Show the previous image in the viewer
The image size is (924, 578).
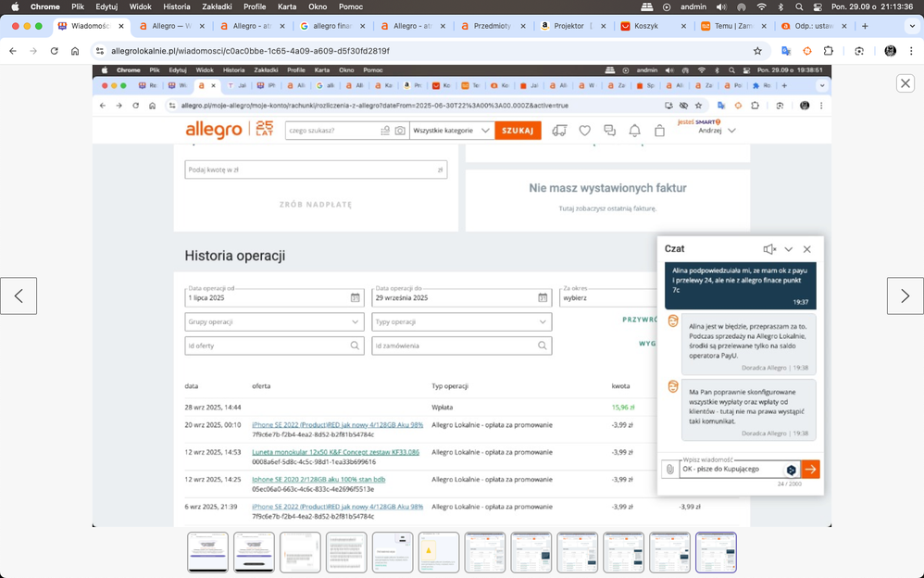19,295
